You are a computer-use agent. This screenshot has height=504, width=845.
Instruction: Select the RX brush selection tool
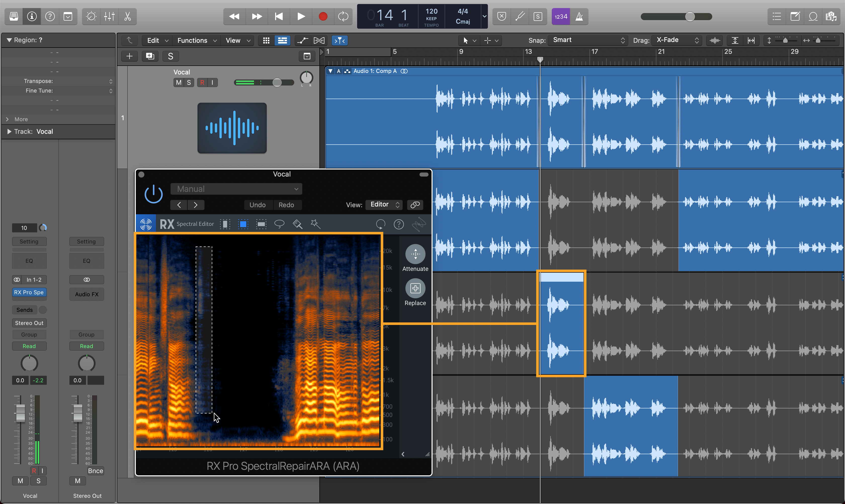point(298,224)
